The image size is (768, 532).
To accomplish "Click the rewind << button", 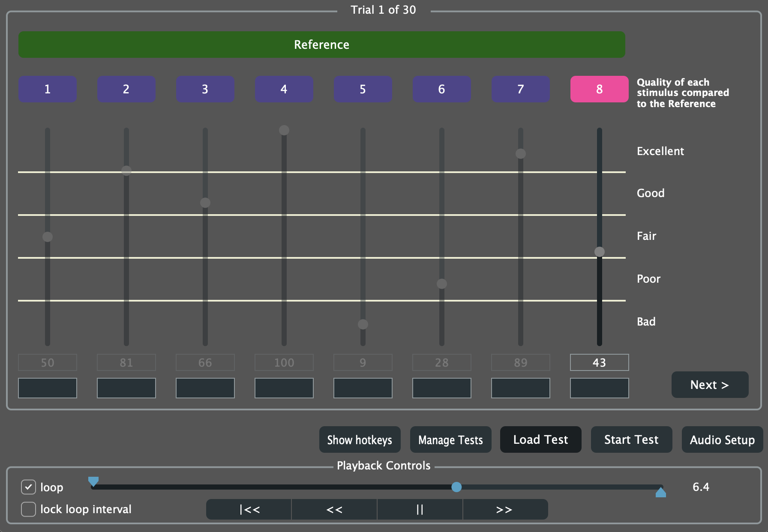I will 334,509.
